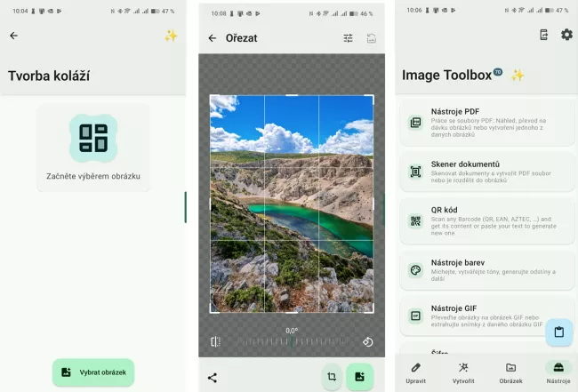Switch to the Obrázek tab

click(x=511, y=372)
